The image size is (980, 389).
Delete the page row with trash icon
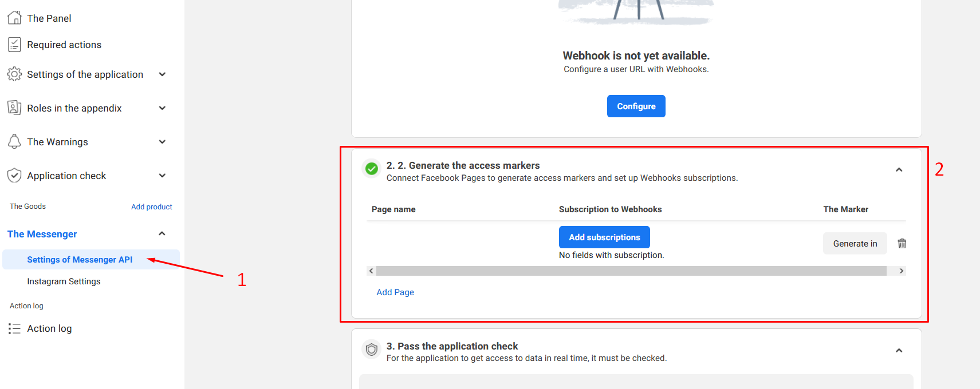(902, 244)
